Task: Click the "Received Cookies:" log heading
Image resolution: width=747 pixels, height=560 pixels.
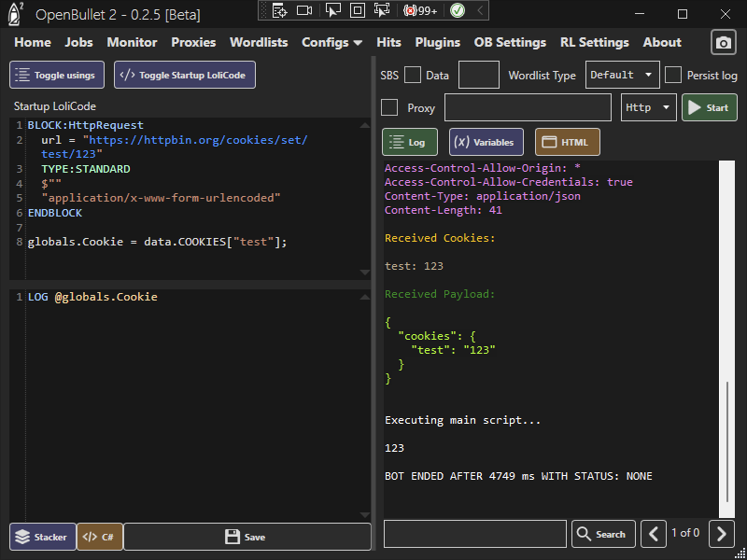Action: tap(440, 238)
